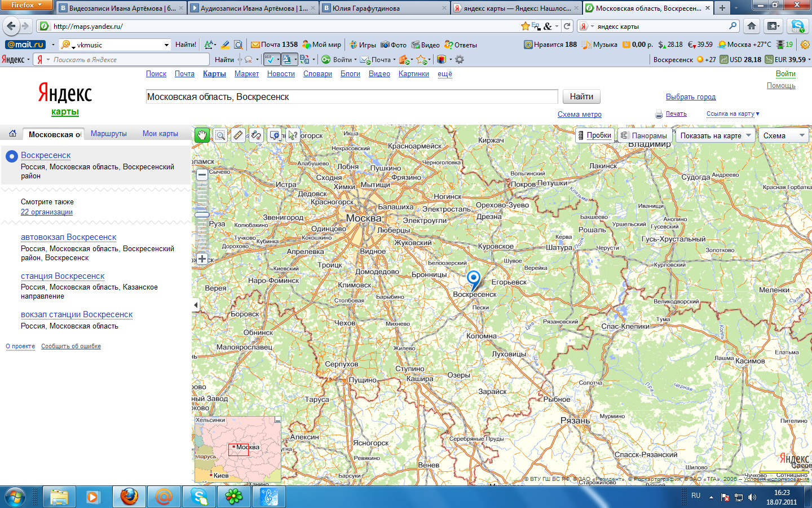Click the Skype toolbar icon
This screenshot has width=812, height=508.
tap(797, 26)
